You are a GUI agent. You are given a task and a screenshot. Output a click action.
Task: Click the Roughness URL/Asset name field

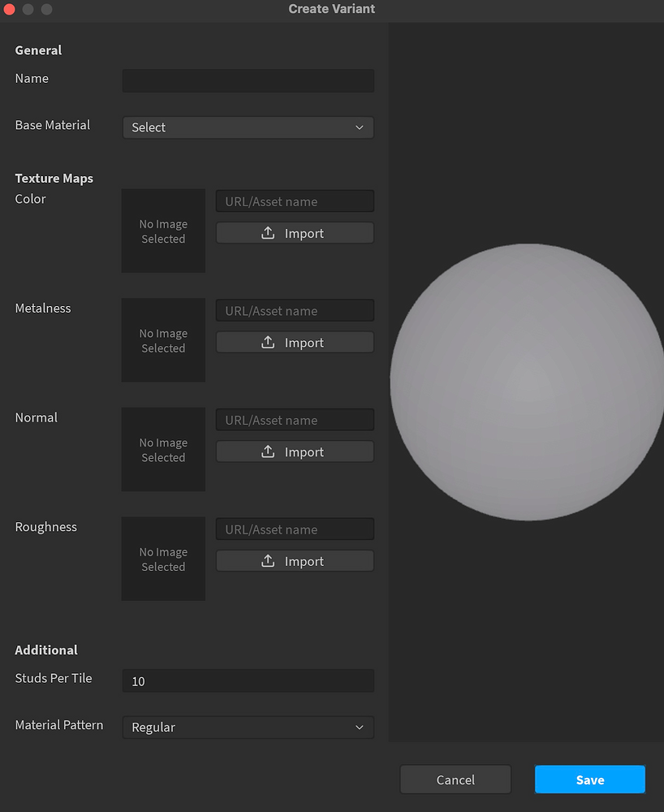coord(294,529)
